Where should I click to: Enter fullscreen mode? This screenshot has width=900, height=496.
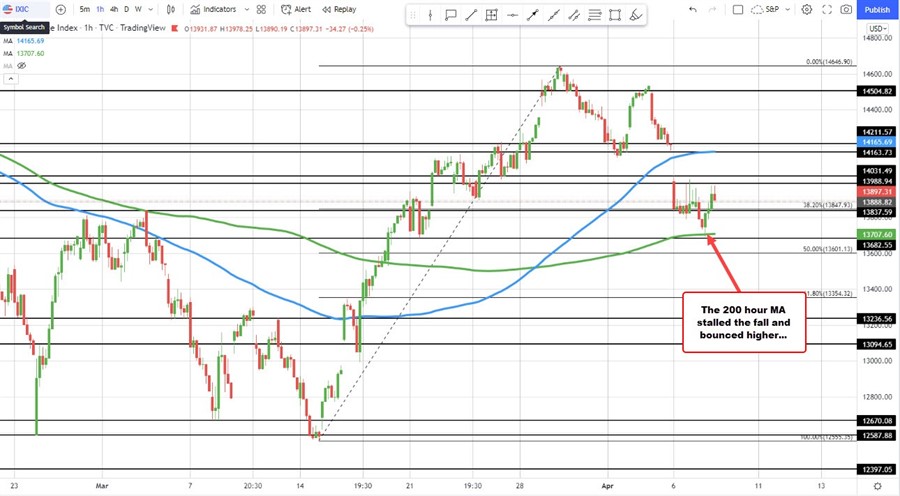pyautogui.click(x=827, y=9)
